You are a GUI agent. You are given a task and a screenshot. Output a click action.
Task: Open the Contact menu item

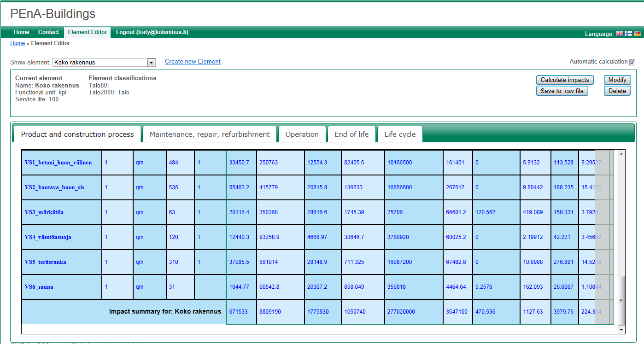(x=48, y=32)
